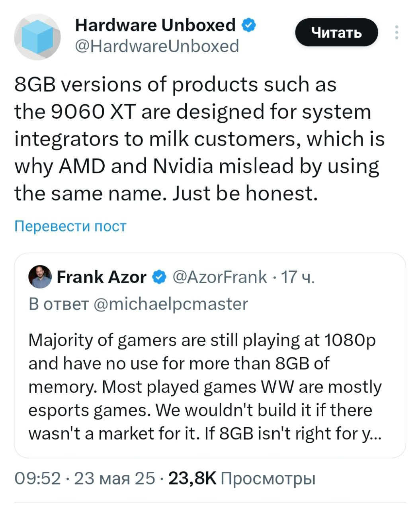Click the @AzorFrank handle
Screen dimensions: 420x510
click(x=220, y=277)
